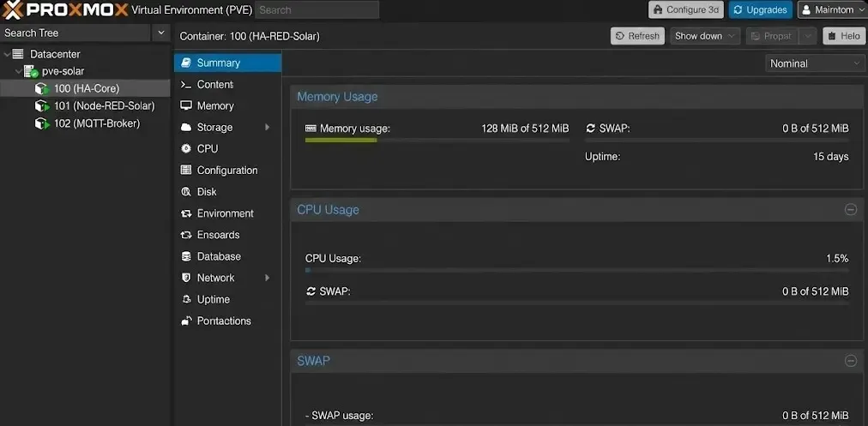
Task: Click the Ensoards sync icon
Action: (187, 235)
